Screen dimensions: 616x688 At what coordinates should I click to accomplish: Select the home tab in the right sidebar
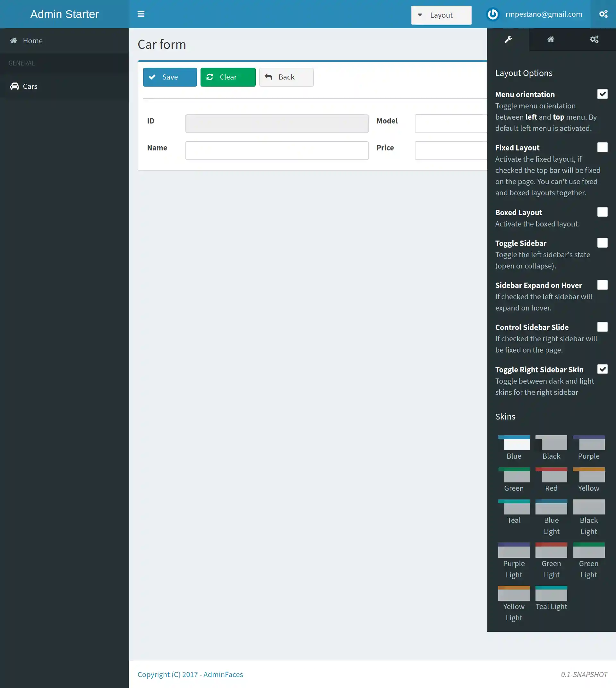(x=551, y=39)
